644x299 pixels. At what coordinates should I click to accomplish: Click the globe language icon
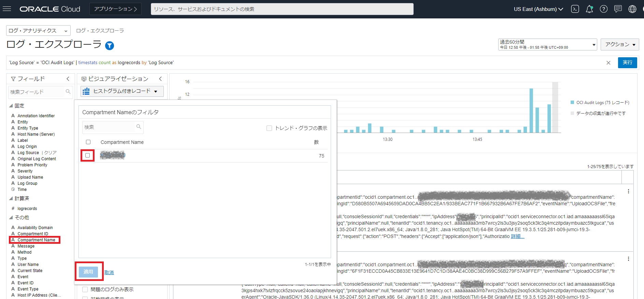tap(632, 9)
